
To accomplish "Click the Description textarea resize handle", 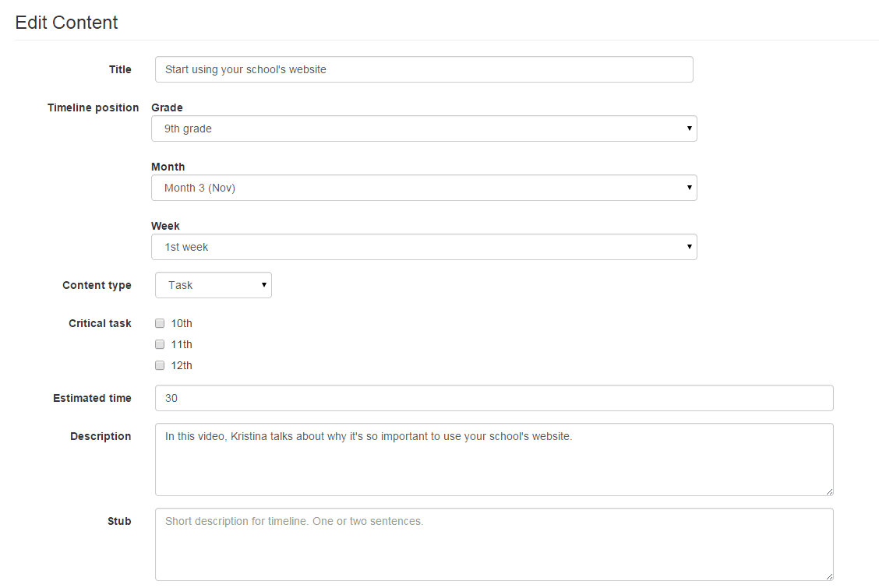I will [829, 491].
